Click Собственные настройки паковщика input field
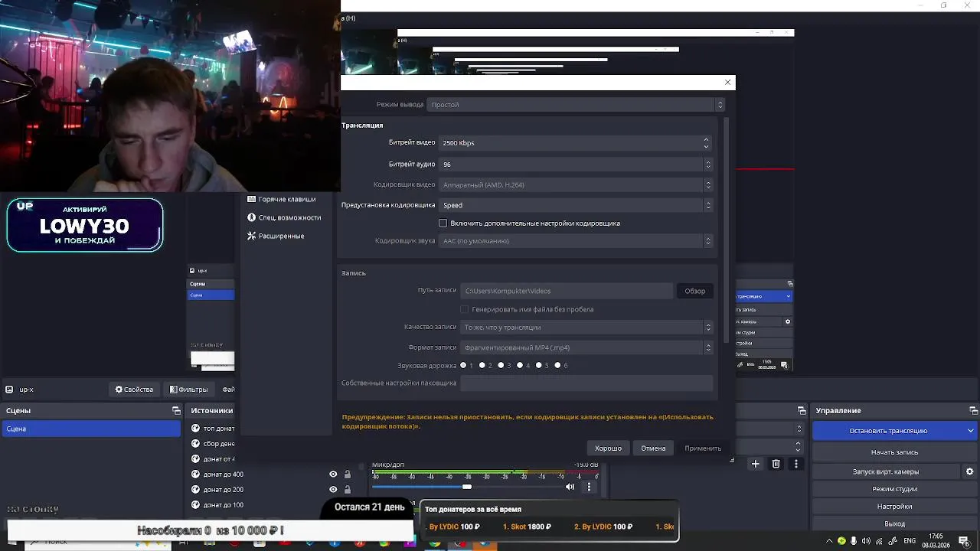The height and width of the screenshot is (551, 980). 586,383
